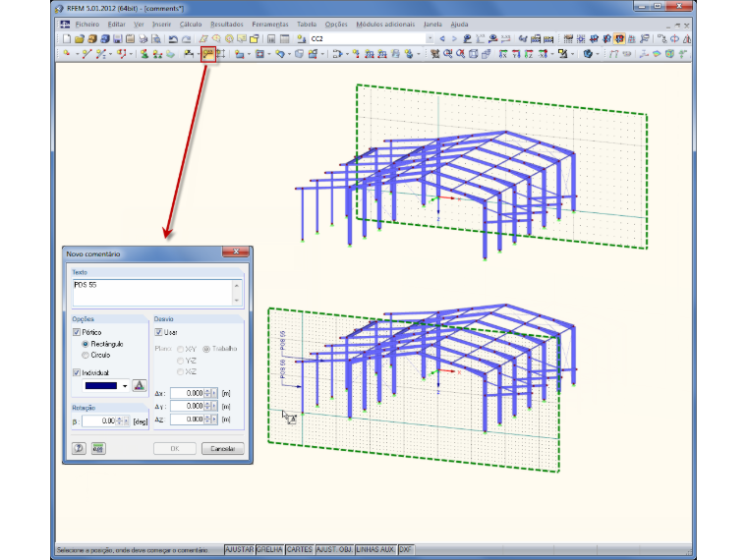Toggle CARTES in the status bar

point(300,549)
